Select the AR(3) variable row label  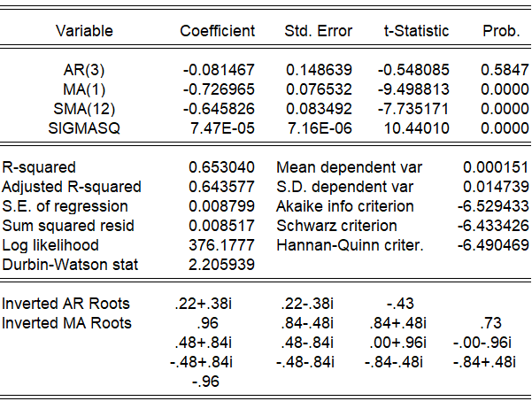tap(84, 69)
